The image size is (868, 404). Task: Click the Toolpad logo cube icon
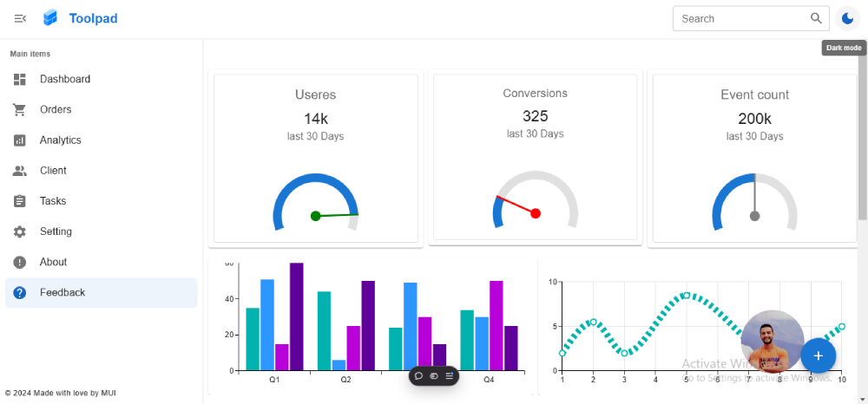coord(50,18)
